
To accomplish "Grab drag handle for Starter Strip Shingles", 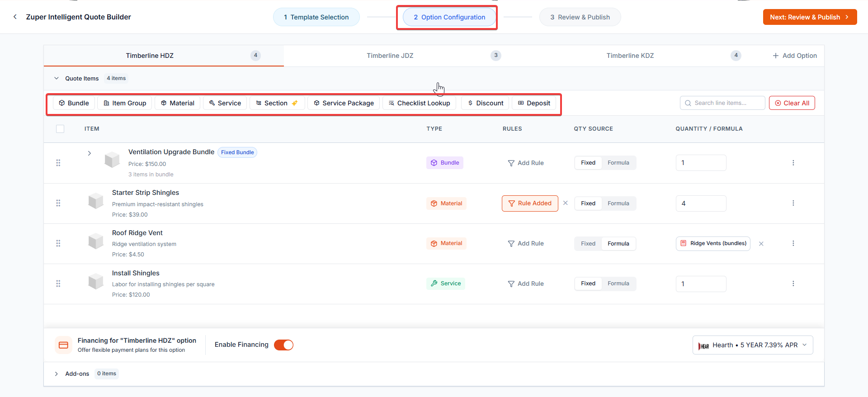I will click(x=58, y=203).
